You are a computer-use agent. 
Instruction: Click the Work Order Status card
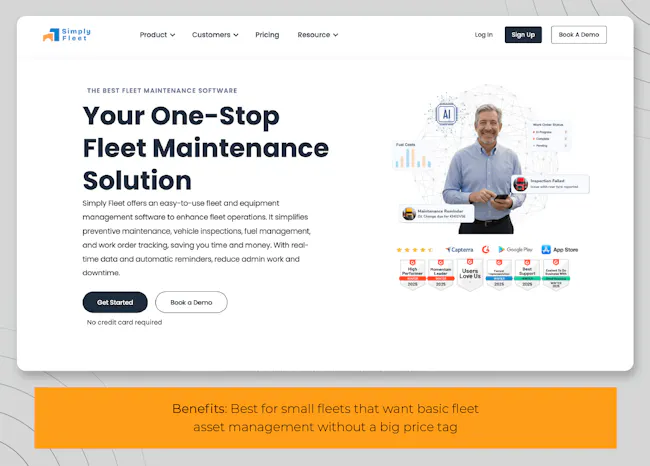click(550, 136)
